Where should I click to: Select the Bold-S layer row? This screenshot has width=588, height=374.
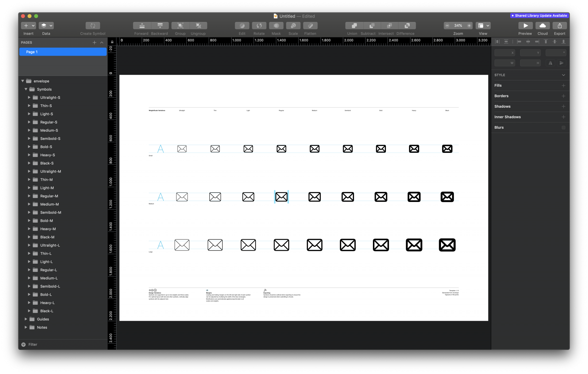click(63, 147)
